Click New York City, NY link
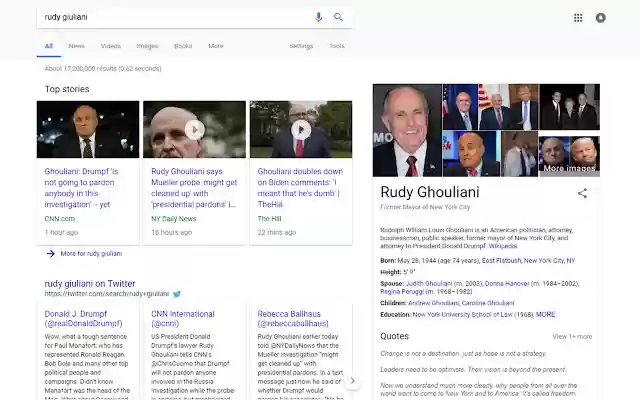Image resolution: width=640 pixels, height=400 pixels. click(x=549, y=260)
